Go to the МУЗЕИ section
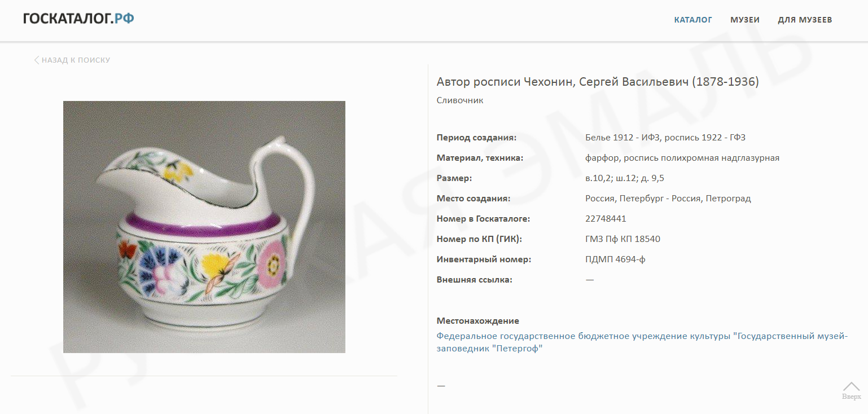 [x=745, y=20]
